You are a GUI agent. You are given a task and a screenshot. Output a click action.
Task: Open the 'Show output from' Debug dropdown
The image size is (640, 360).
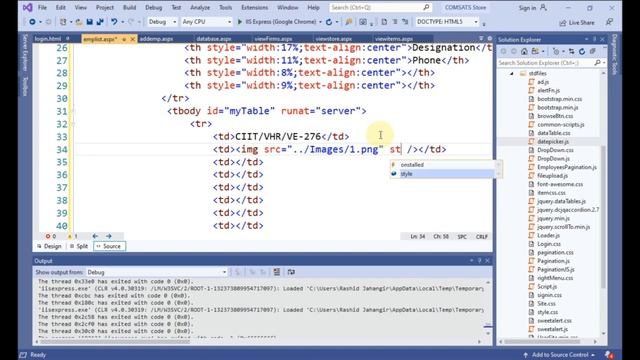157,272
